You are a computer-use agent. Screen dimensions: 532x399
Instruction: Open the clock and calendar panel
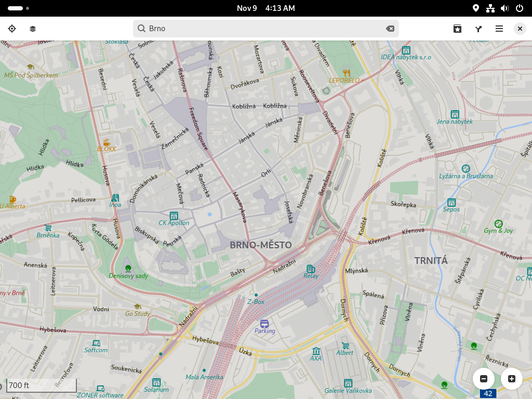[265, 8]
